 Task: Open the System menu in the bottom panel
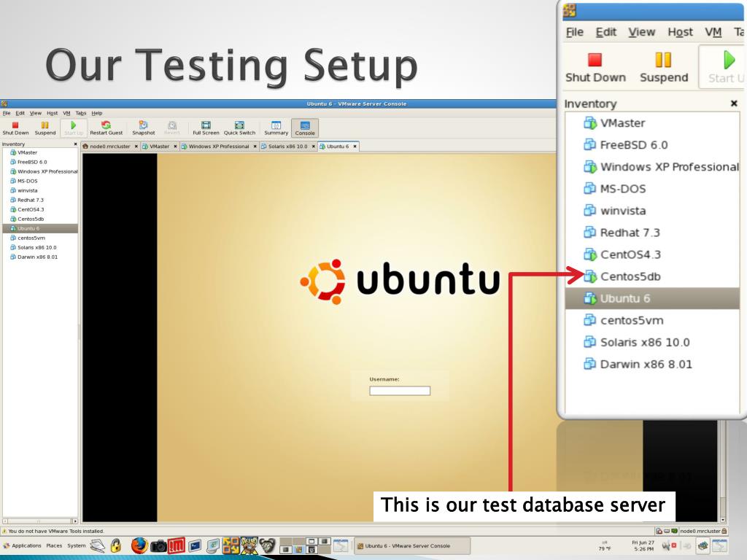pos(76,545)
